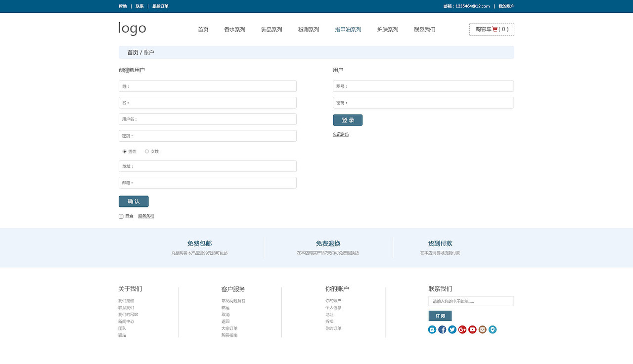Select the 女性 radio button
This screenshot has height=364, width=633.
[147, 152]
